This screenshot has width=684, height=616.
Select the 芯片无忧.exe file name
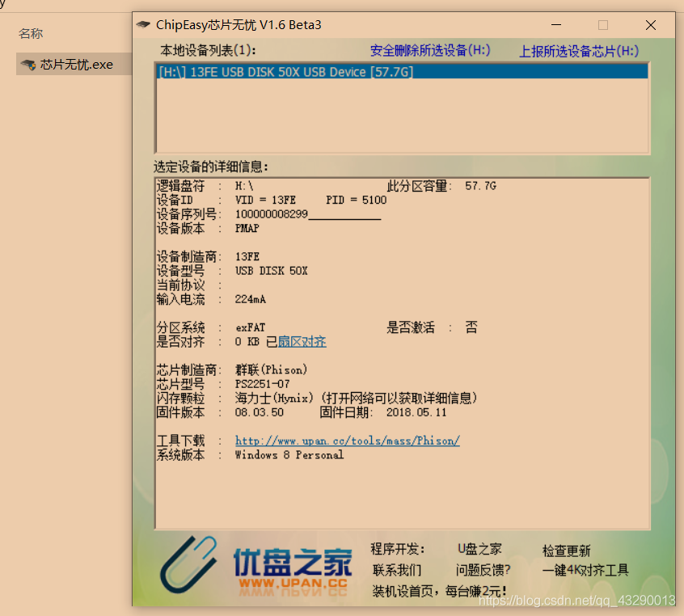click(77, 65)
